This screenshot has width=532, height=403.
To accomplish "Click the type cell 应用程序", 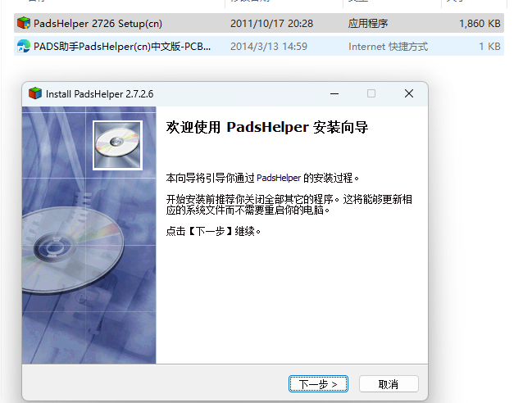I will point(368,24).
